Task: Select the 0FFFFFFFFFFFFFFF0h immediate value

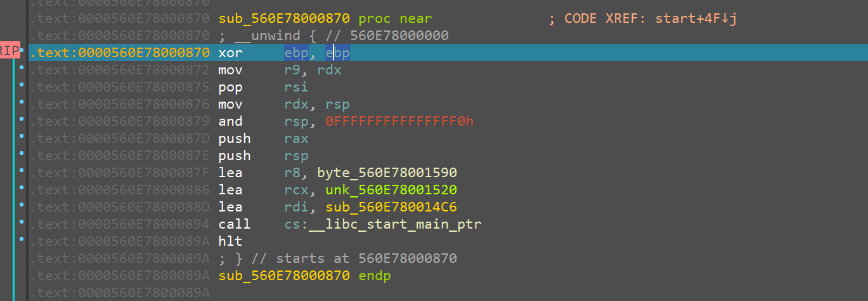Action: click(x=399, y=121)
